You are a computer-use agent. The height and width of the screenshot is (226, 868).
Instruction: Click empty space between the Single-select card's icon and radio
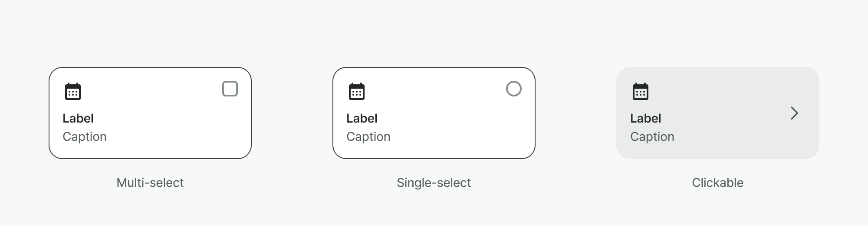coord(434,90)
